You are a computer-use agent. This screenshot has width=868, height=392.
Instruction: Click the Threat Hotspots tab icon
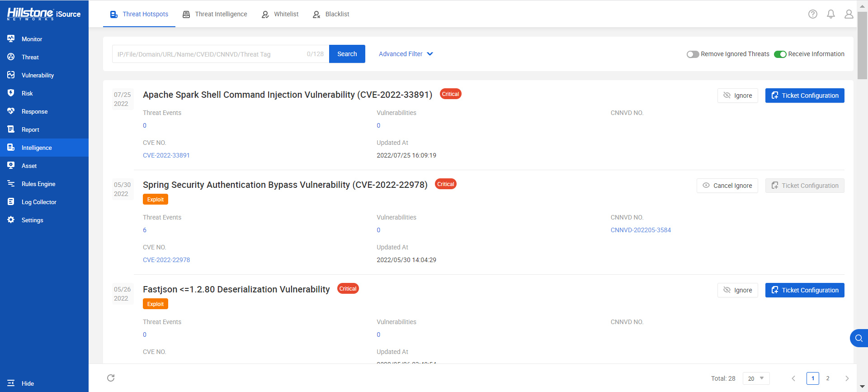point(114,14)
